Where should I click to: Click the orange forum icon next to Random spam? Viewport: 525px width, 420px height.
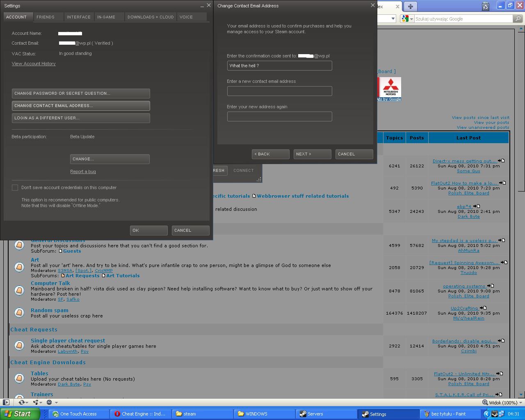(19, 313)
